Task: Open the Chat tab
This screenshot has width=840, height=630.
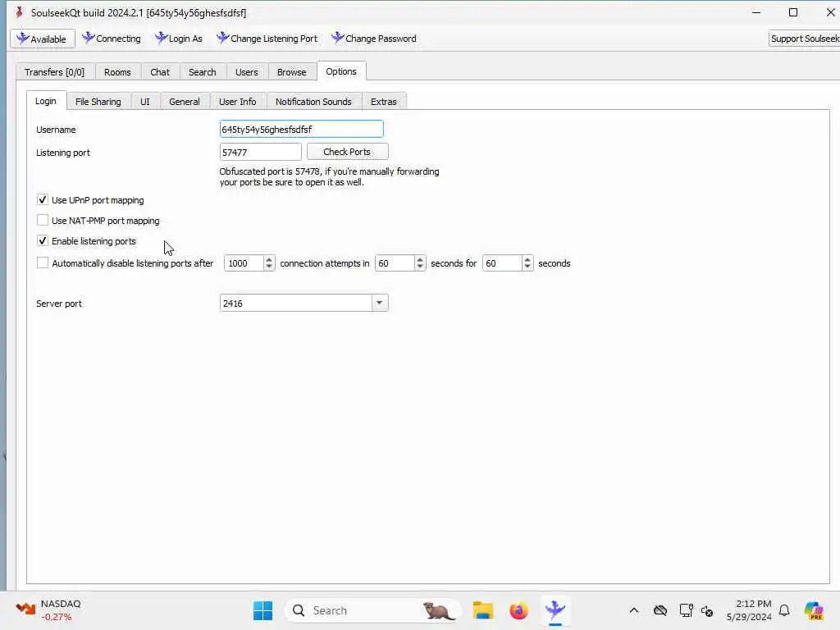Action: [160, 72]
